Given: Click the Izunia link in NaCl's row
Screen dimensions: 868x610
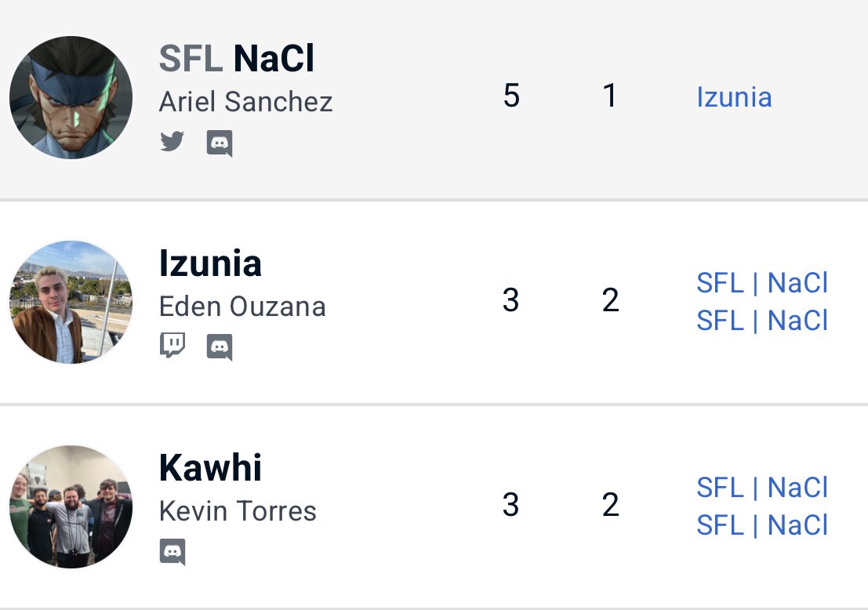Looking at the screenshot, I should (x=734, y=97).
